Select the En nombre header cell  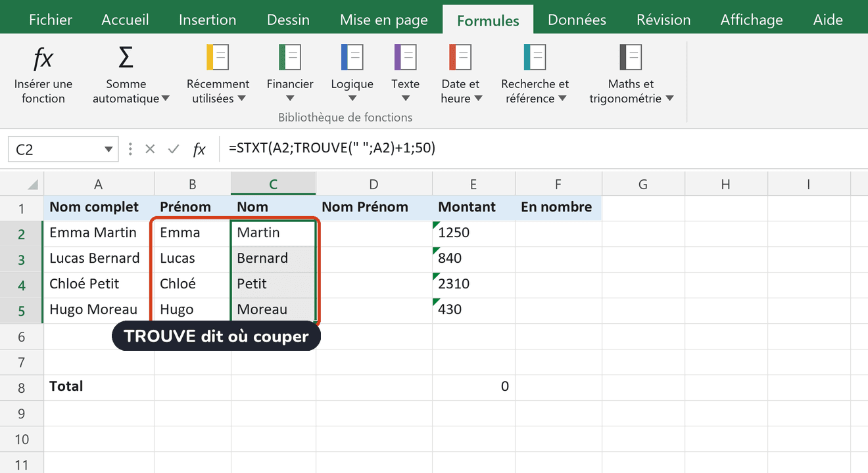coord(558,208)
